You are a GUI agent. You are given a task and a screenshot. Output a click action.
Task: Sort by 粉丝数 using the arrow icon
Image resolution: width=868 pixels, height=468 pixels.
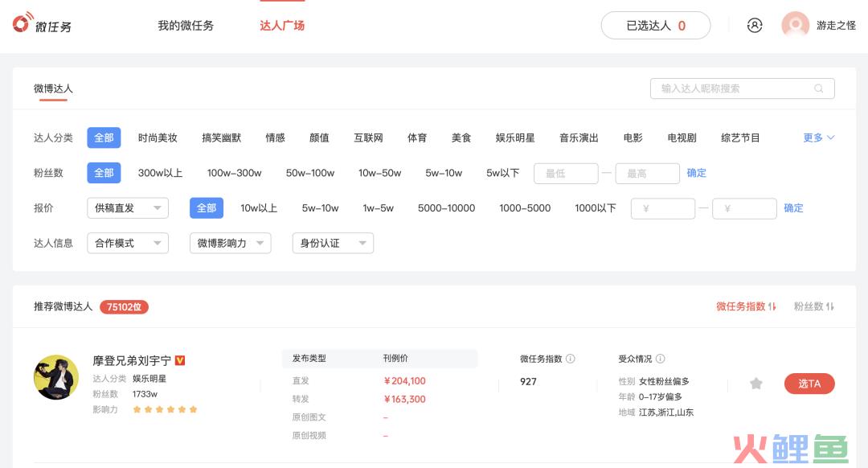(x=830, y=306)
